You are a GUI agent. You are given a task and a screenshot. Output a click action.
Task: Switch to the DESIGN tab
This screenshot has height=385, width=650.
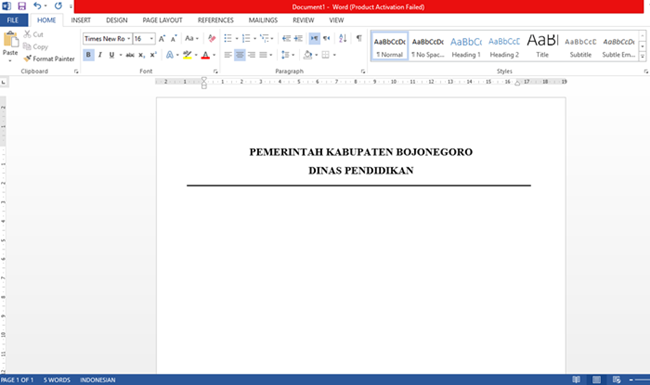tap(116, 20)
